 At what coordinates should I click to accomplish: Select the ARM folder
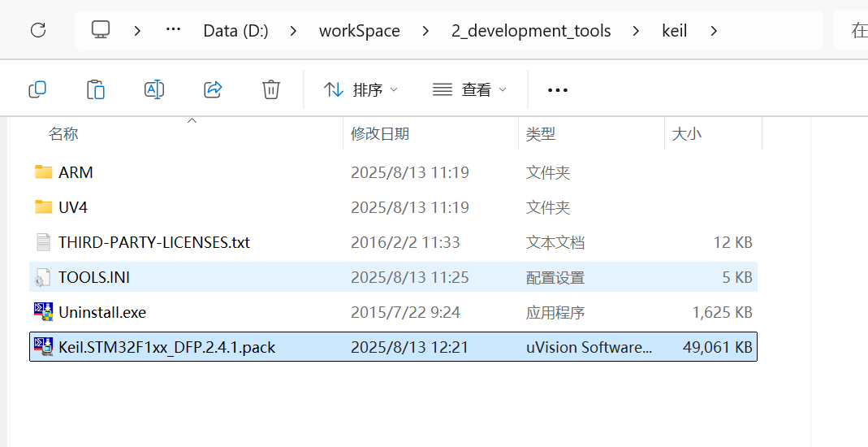coord(393,172)
